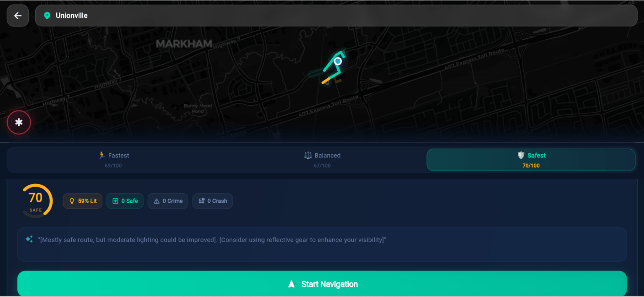
Task: Click the 67/100 score under Balanced
Action: tap(322, 166)
